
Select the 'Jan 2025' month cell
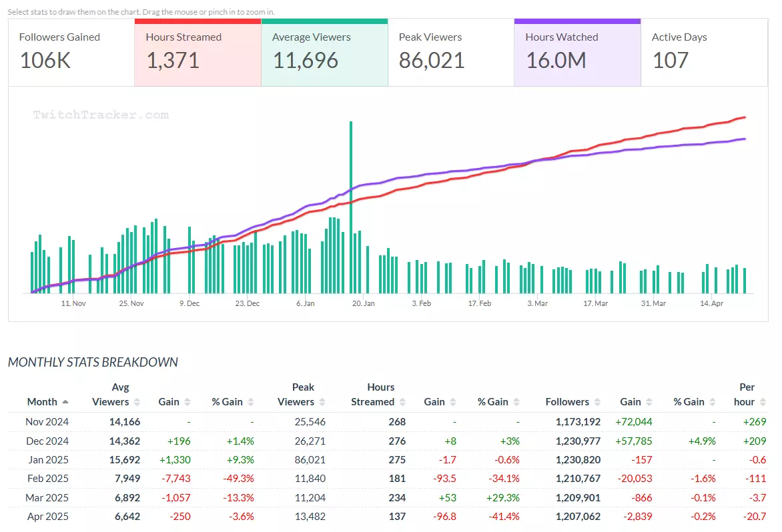coord(48,460)
